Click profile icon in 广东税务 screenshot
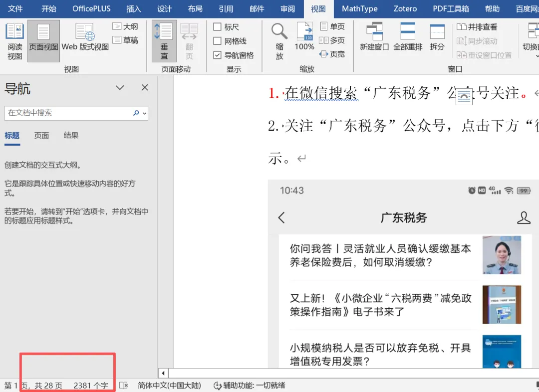The height and width of the screenshot is (392, 539). (524, 217)
